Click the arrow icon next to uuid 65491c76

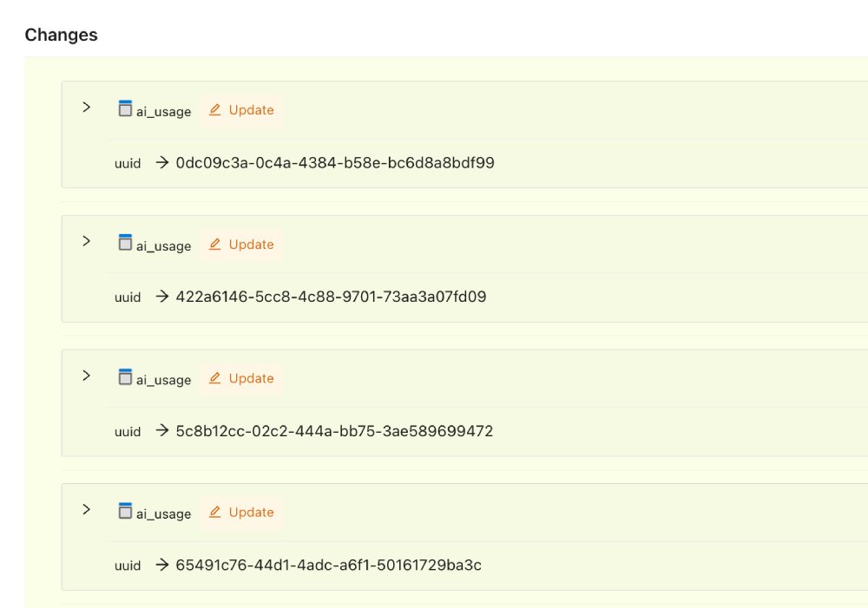pyautogui.click(x=161, y=566)
